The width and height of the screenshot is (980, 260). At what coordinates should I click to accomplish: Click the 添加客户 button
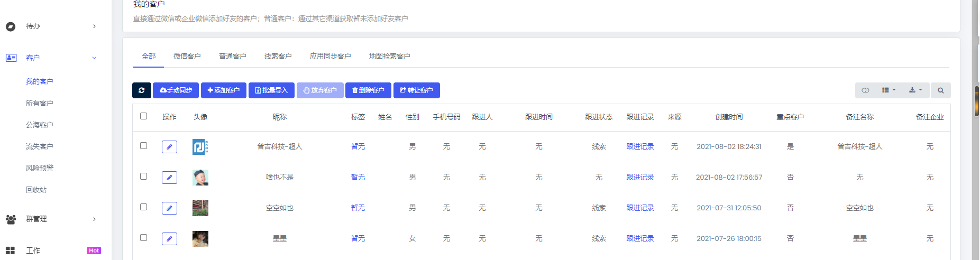pos(224,90)
